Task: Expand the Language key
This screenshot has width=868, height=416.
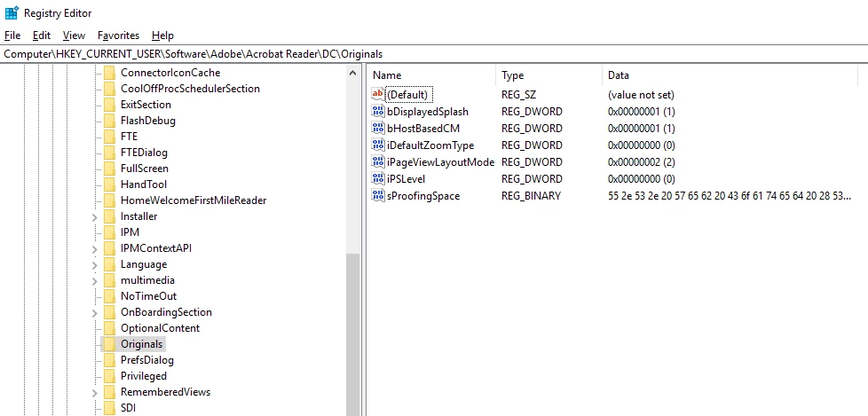Action: coord(95,265)
